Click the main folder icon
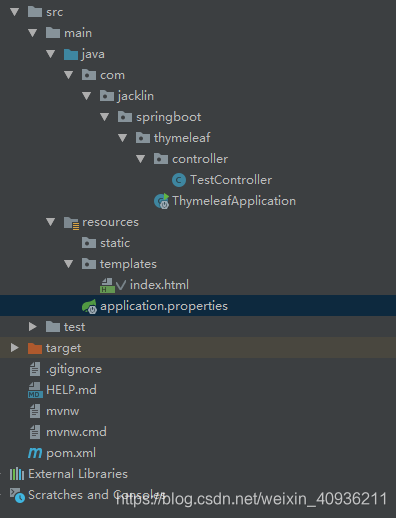This screenshot has width=396, height=518. point(53,33)
